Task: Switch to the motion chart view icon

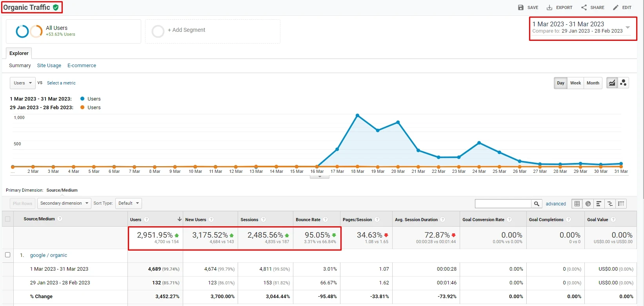Action: [623, 83]
